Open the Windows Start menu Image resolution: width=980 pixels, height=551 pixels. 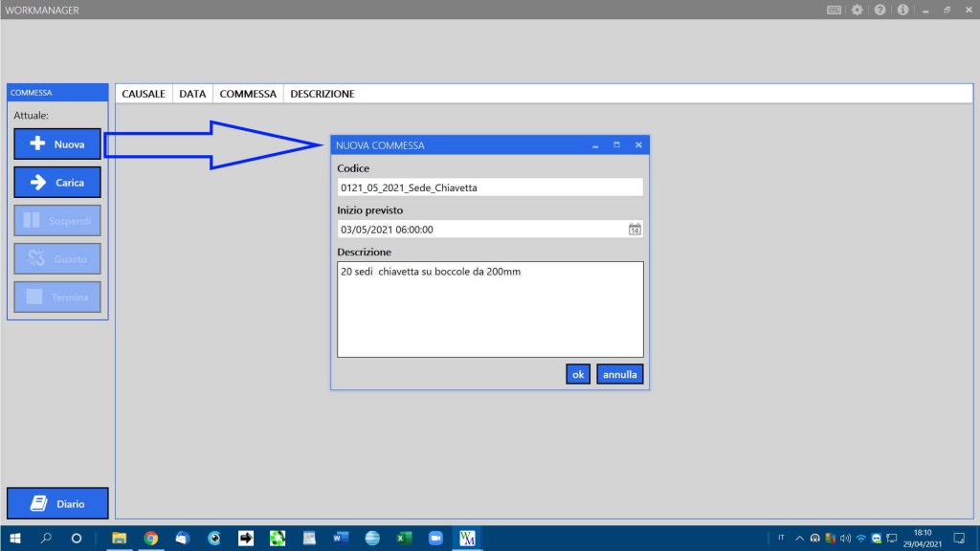(15, 538)
